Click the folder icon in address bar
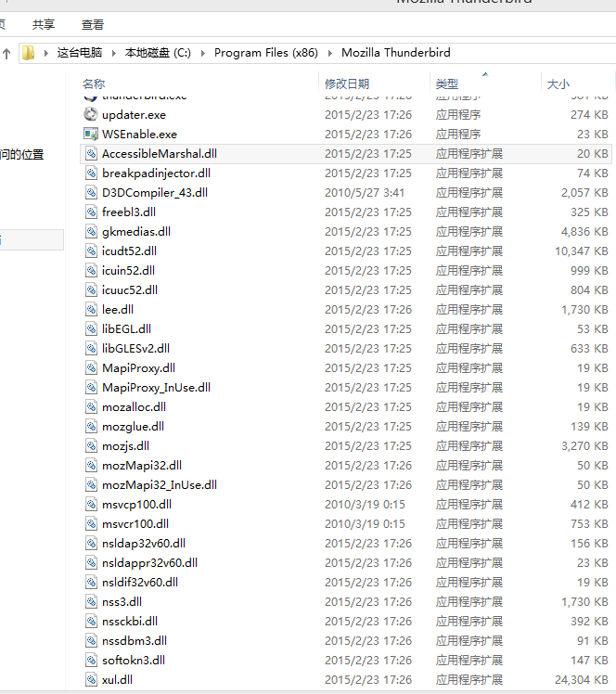 click(x=29, y=53)
